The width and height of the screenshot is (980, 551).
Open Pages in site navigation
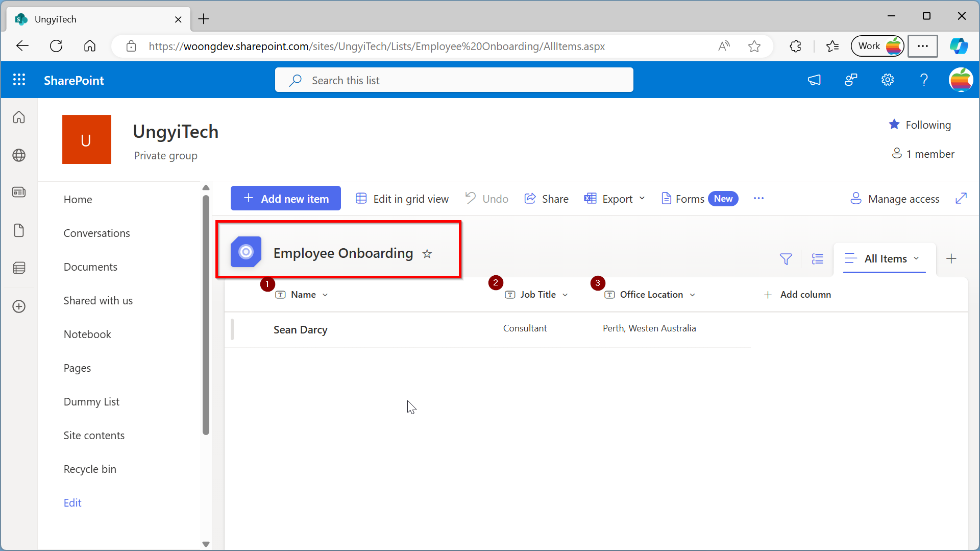pos(77,368)
